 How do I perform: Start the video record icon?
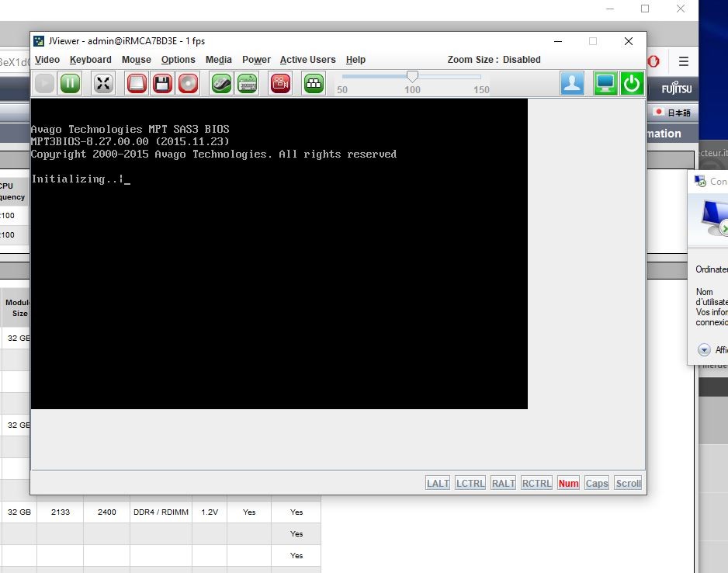point(280,84)
